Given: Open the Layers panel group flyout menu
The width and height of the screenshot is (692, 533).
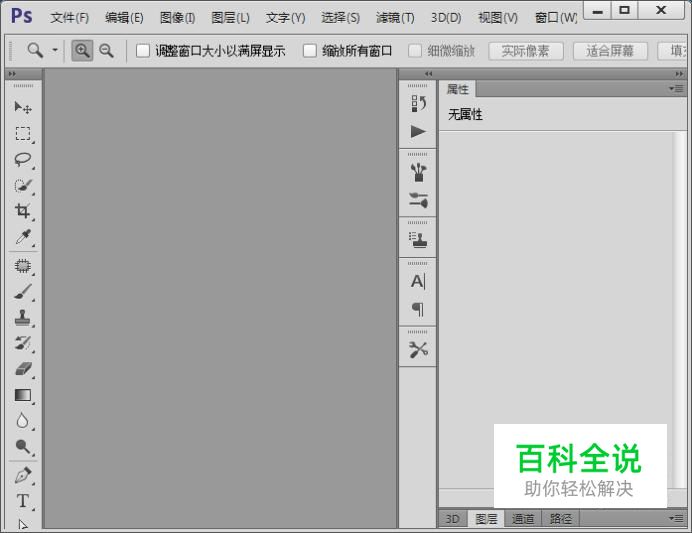Looking at the screenshot, I should coord(676,518).
